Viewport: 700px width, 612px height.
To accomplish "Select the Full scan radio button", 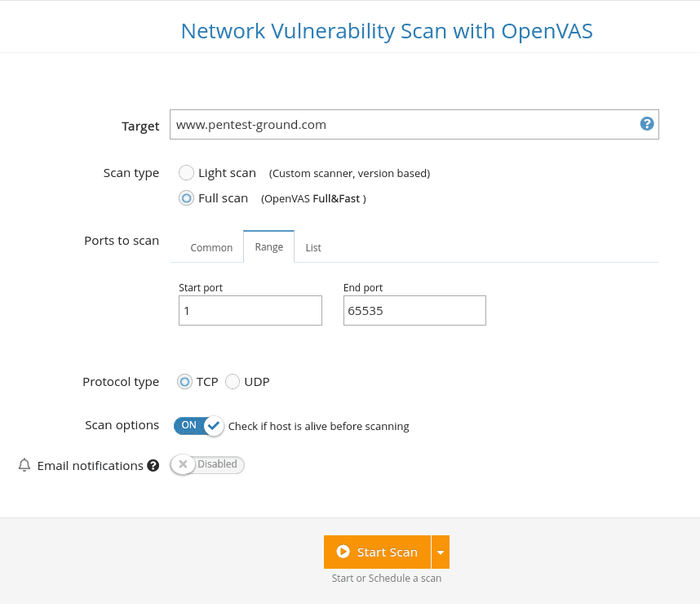I will [186, 197].
